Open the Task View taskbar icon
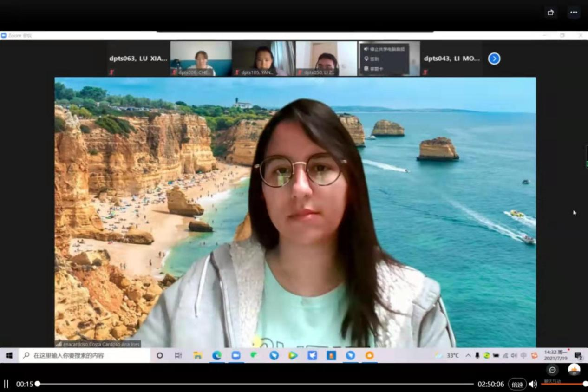The height and width of the screenshot is (392, 588). (x=178, y=355)
